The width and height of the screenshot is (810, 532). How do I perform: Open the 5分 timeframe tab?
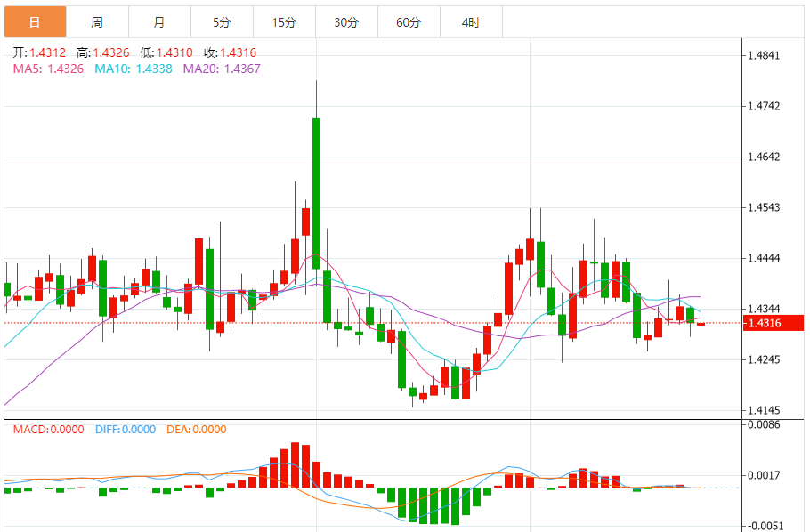click(x=223, y=22)
